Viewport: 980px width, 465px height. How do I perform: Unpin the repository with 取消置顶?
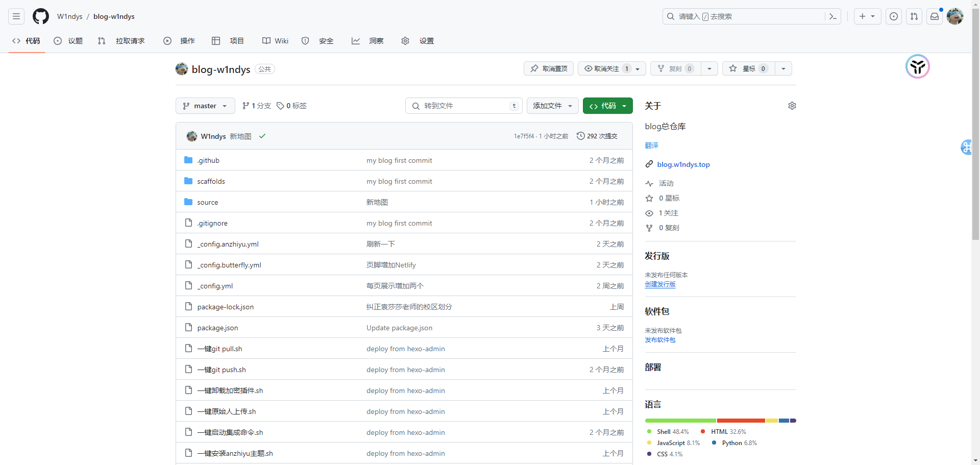[x=549, y=68]
